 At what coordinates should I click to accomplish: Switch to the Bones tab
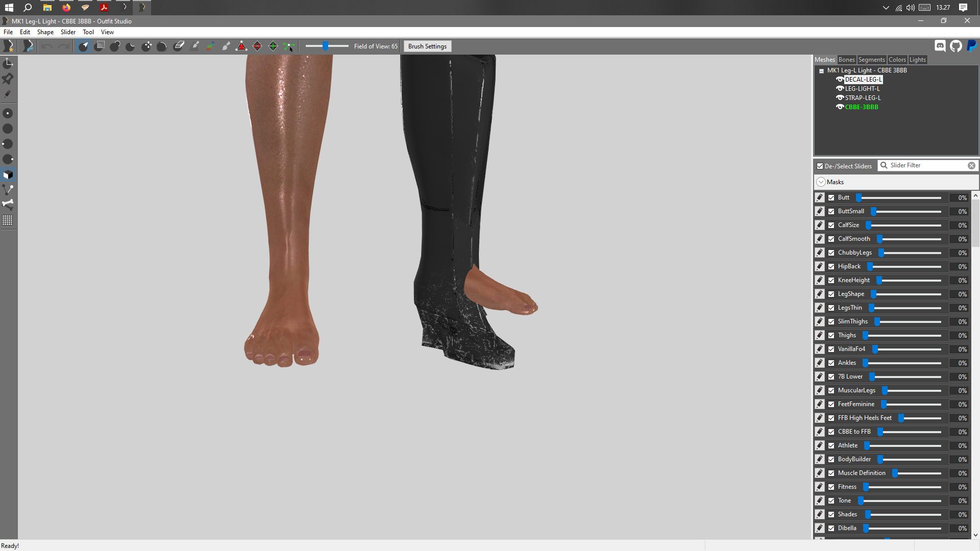point(846,60)
